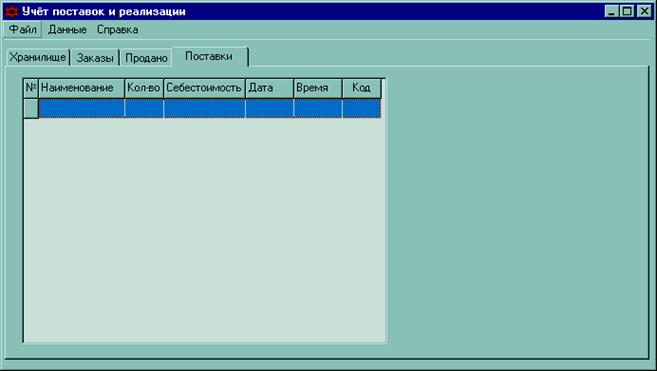Maximize the Учёт поставок и реализации window
This screenshot has height=371, width=657.
point(627,11)
